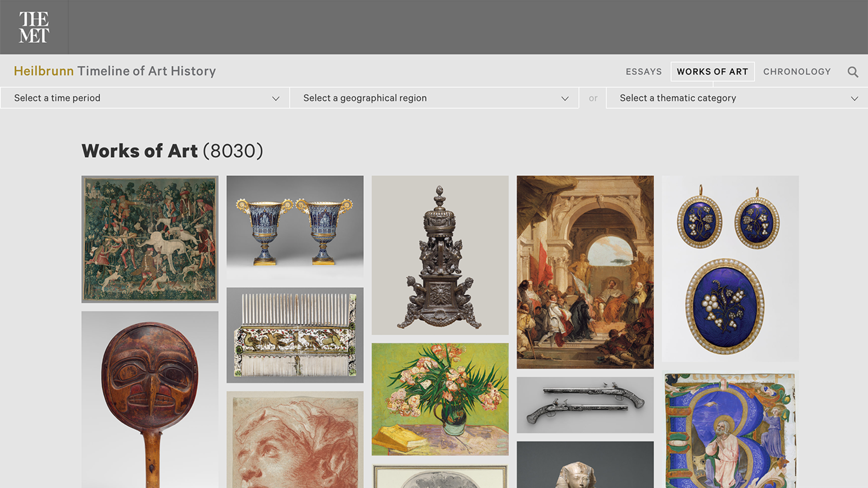868x488 pixels.
Task: Expand the time period chevron arrow
Action: pyautogui.click(x=276, y=98)
